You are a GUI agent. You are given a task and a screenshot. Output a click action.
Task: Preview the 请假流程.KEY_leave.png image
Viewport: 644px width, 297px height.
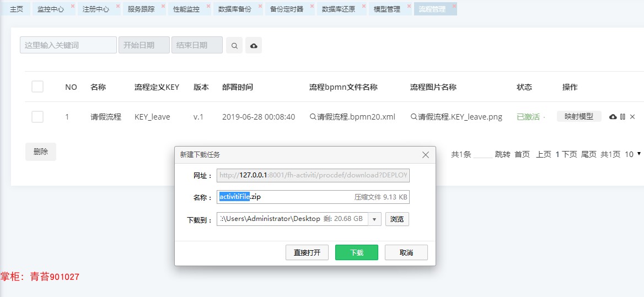pyautogui.click(x=457, y=117)
